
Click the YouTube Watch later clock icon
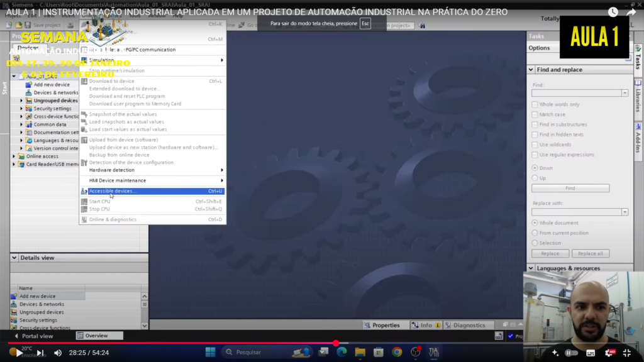tap(613, 13)
